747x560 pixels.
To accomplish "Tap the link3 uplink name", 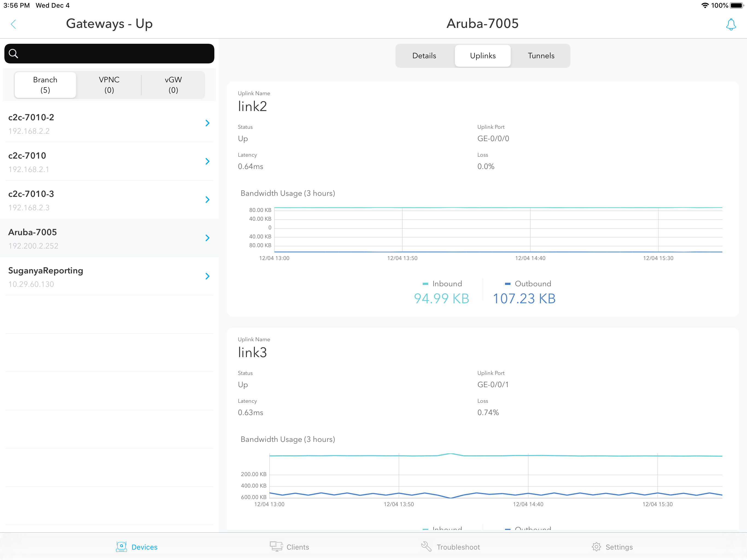I will point(252,353).
